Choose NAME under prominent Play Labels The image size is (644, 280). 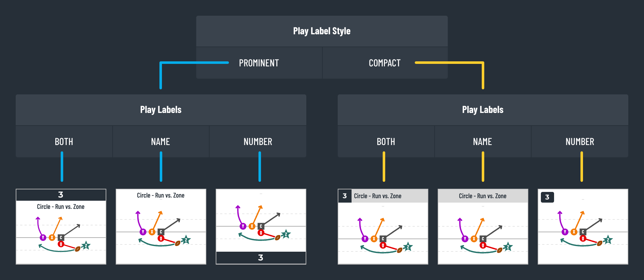point(161,142)
